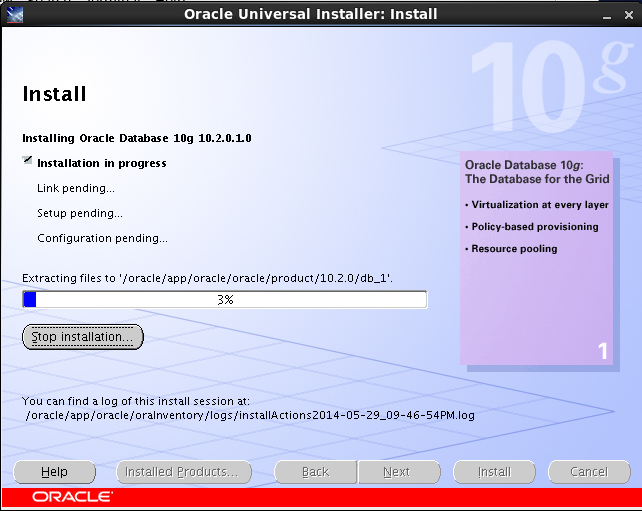642x511 pixels.
Task: Click 'Policy-based provisioning' bullet
Action: (x=532, y=227)
